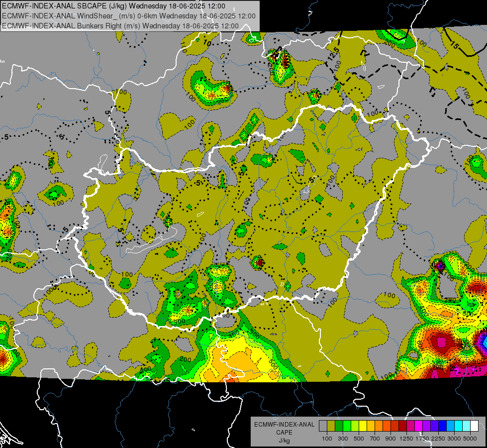Pick the sky-blue legend swatch before 3000
487x448 pixels.
click(x=450, y=426)
